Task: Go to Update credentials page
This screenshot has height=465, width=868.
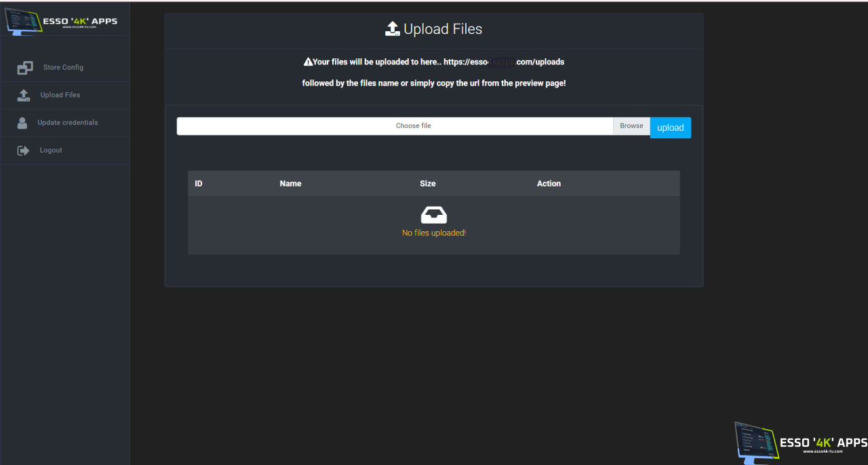Action: tap(68, 123)
